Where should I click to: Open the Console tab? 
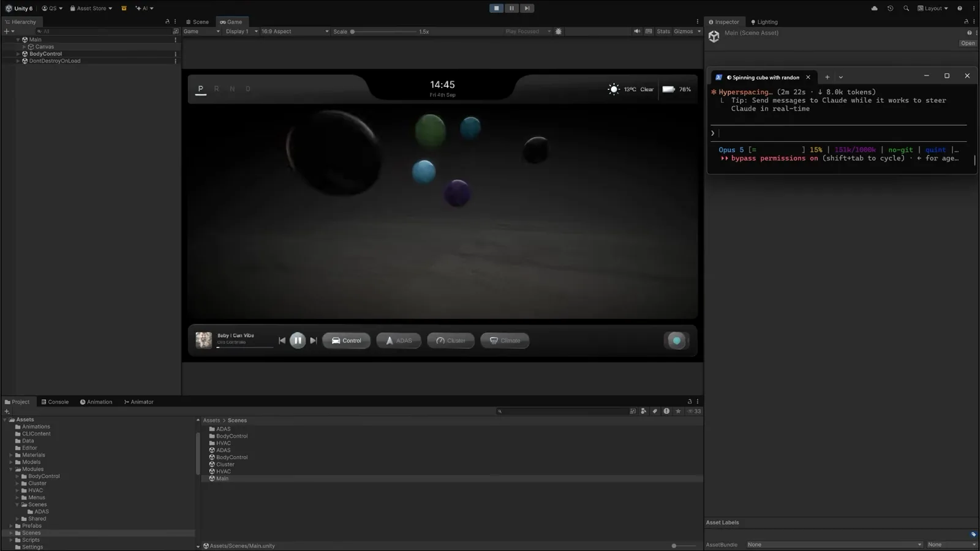(x=55, y=402)
